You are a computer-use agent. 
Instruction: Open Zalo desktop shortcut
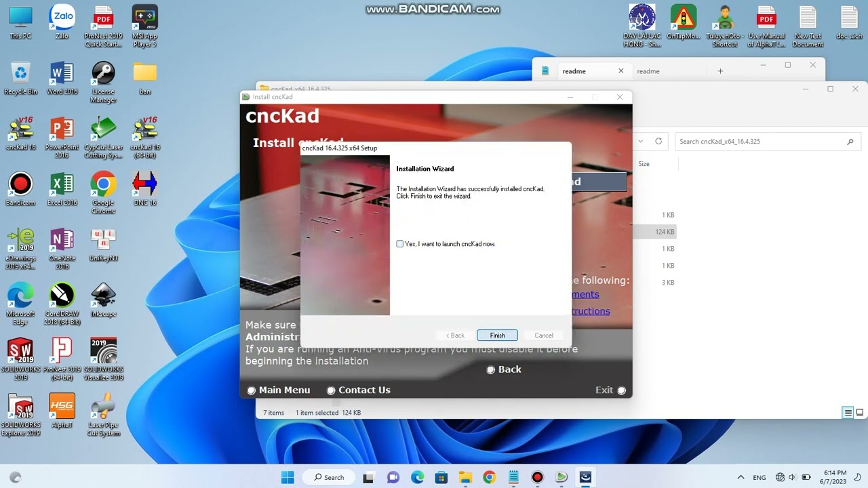(62, 22)
